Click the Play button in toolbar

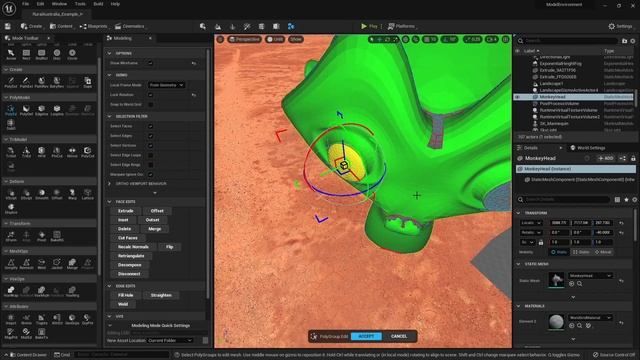(x=369, y=26)
